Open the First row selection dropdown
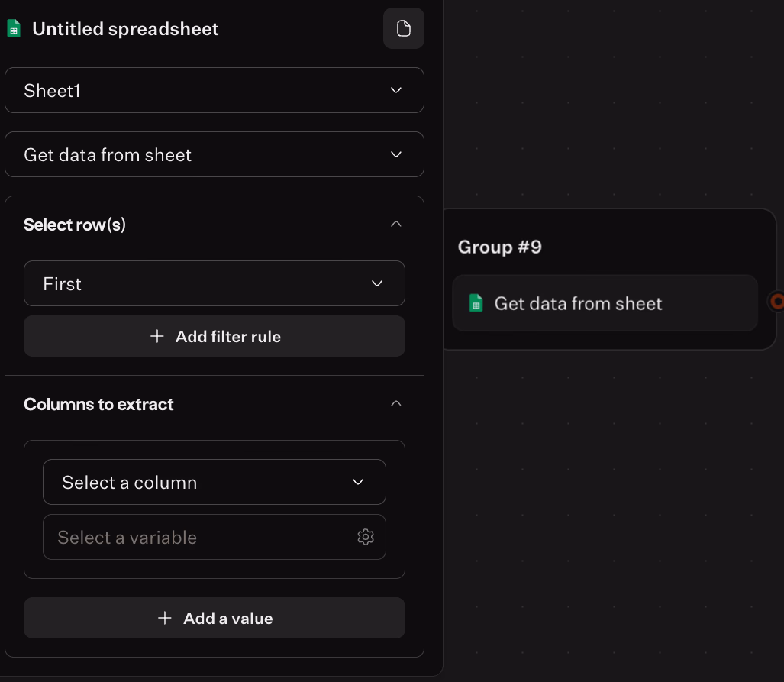This screenshot has width=784, height=682. [214, 283]
